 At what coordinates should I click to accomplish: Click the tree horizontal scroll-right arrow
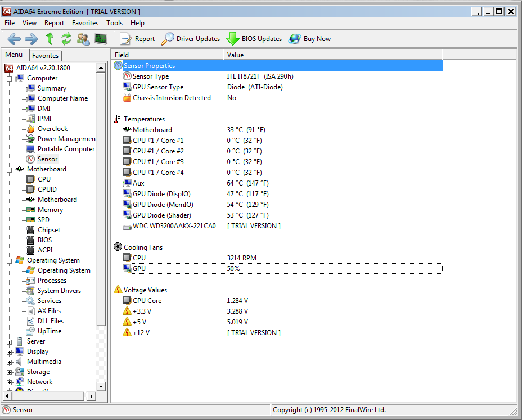(x=92, y=396)
